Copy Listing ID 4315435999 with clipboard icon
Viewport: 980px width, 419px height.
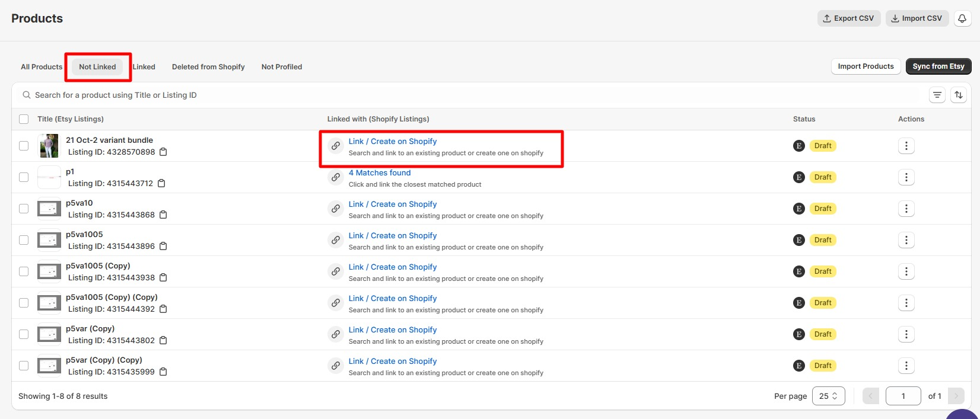coord(163,372)
